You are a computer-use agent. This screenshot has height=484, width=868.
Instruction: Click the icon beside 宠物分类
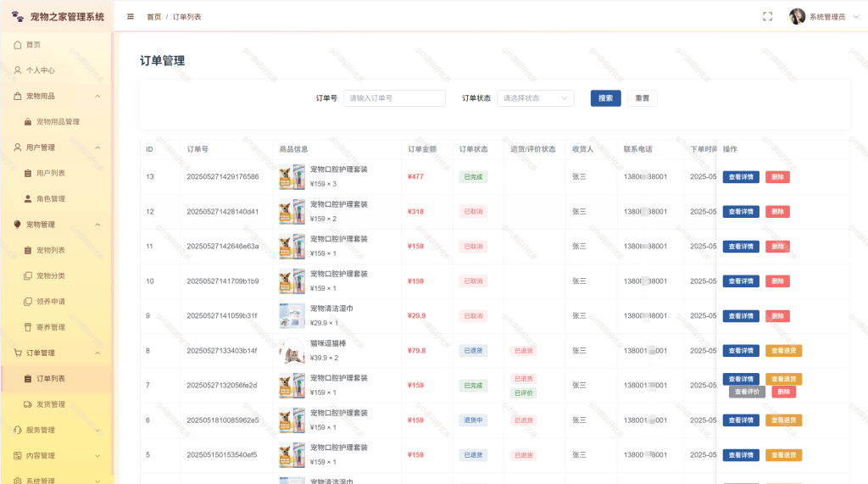pos(28,275)
